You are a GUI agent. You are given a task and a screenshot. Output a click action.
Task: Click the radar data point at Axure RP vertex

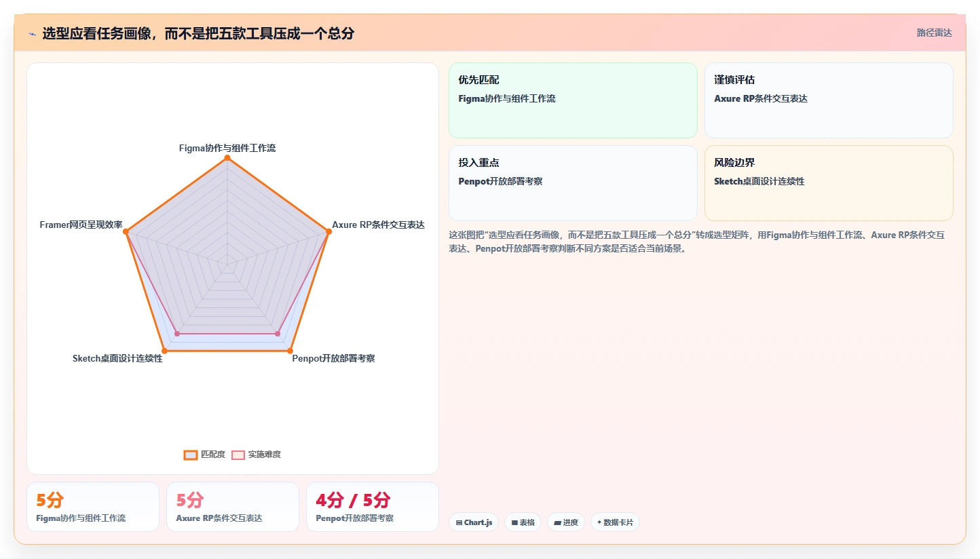[328, 231]
